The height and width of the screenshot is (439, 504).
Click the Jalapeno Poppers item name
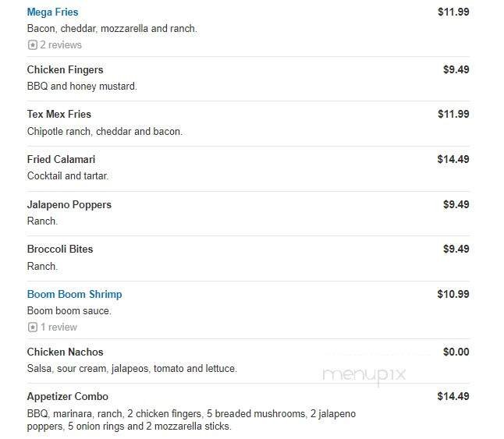tap(69, 205)
